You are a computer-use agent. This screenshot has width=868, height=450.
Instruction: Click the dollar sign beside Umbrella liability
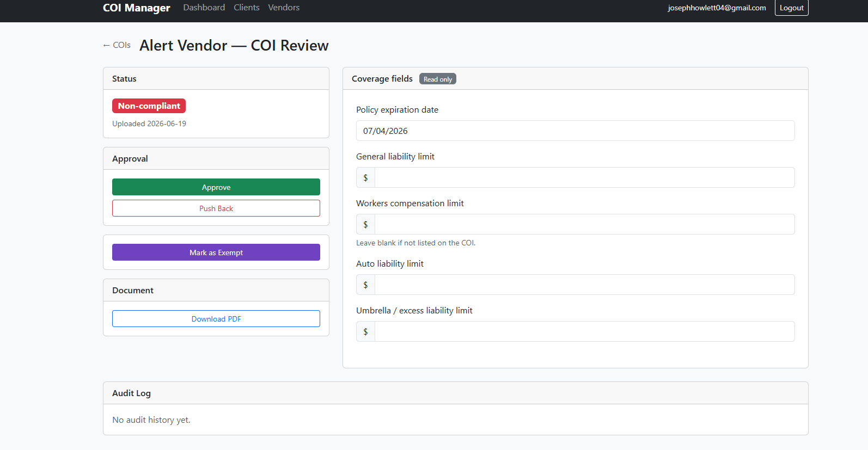(365, 331)
